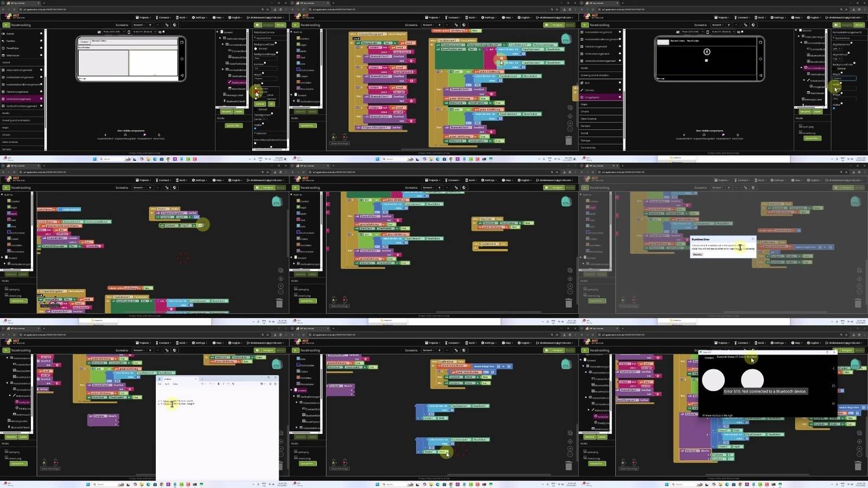Toggle Visible checkbox in RobotEyesCanvas properties
868x488 pixels.
[256, 129]
